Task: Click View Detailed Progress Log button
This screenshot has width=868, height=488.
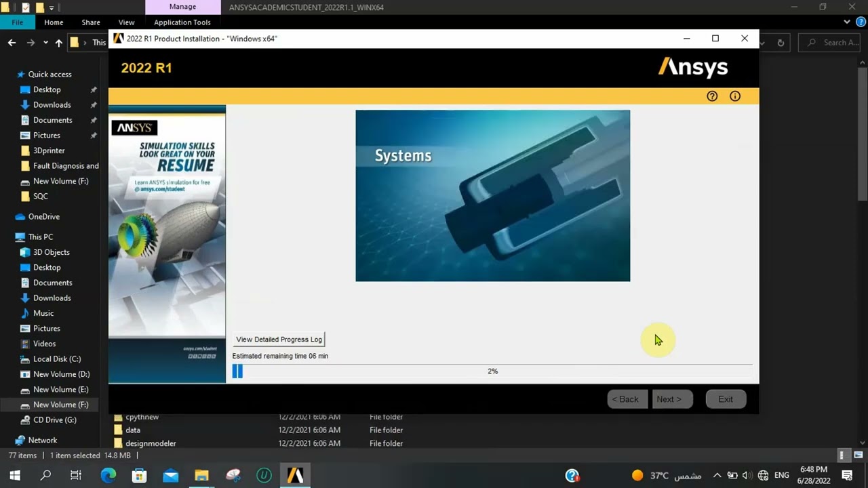Action: 279,339
